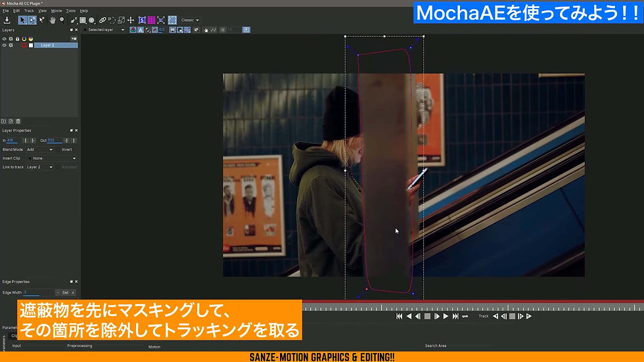
Task: Select the Move cross-arrows tool
Action: [131, 20]
